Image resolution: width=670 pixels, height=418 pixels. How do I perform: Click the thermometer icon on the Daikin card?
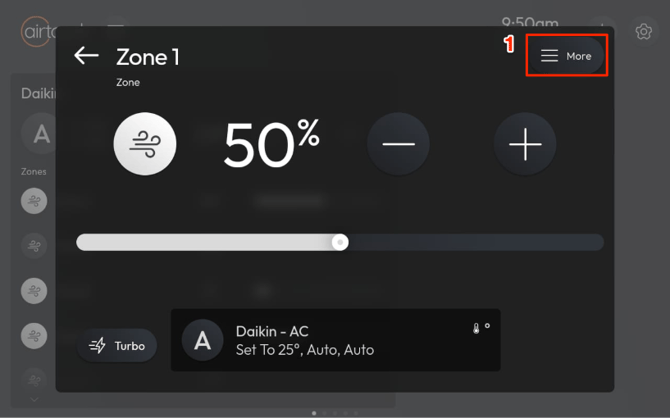tap(477, 328)
